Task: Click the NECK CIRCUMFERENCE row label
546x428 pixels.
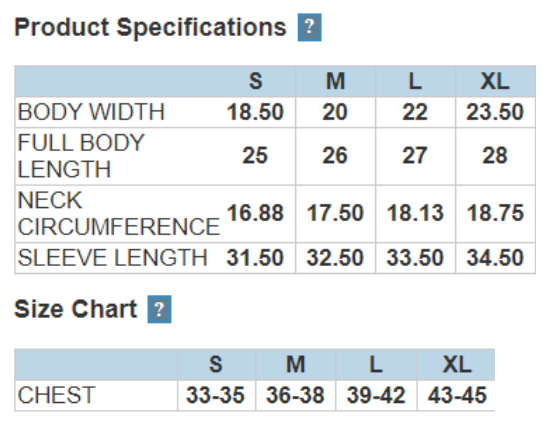Action: 118,213
